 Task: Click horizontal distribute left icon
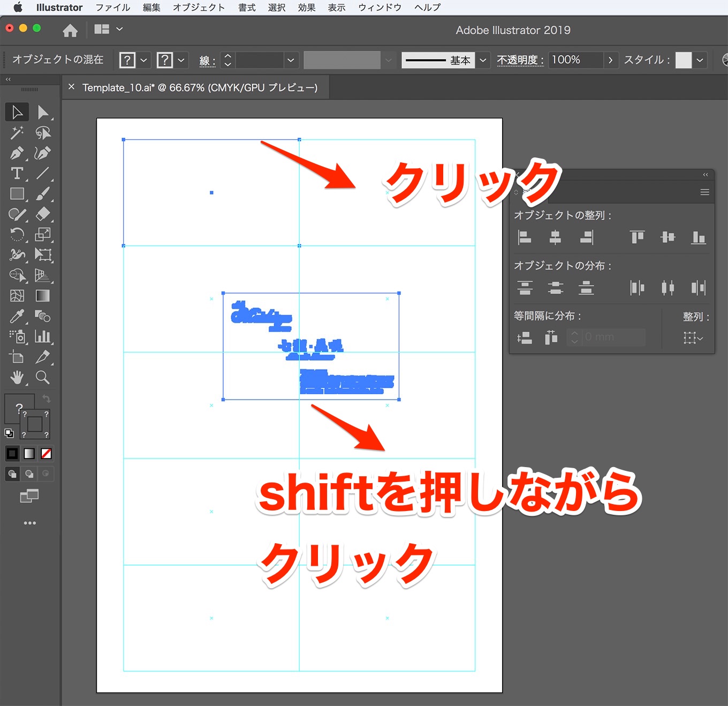(637, 288)
